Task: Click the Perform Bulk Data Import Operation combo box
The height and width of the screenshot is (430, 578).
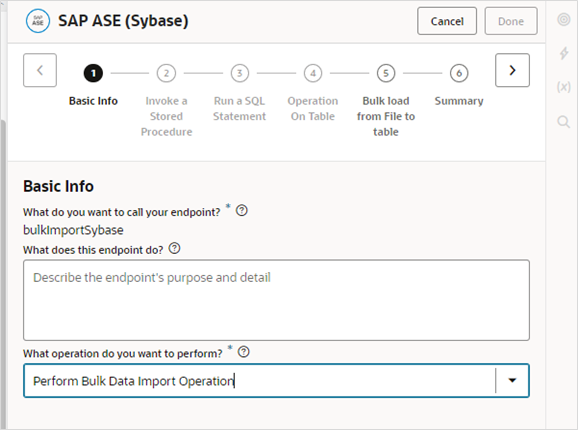Action: pos(276,381)
